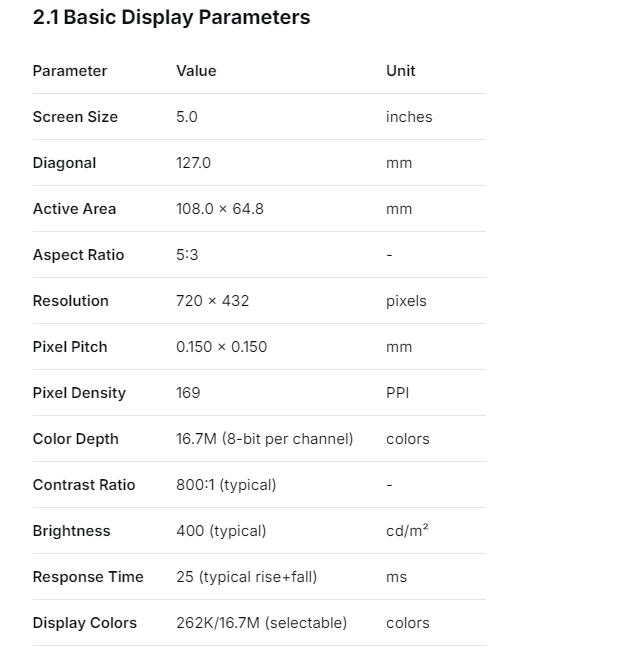Select the "Contrast Ratio" row label
The height and width of the screenshot is (653, 617).
84,485
